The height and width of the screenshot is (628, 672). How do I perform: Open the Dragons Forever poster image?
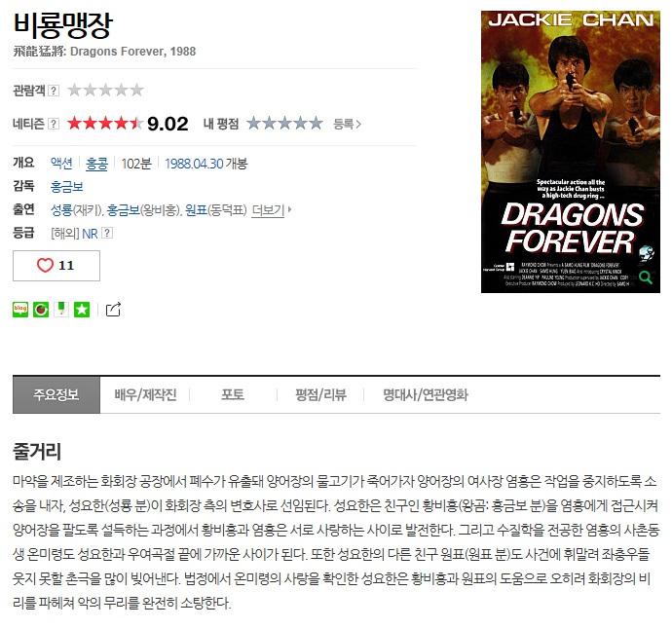click(571, 152)
